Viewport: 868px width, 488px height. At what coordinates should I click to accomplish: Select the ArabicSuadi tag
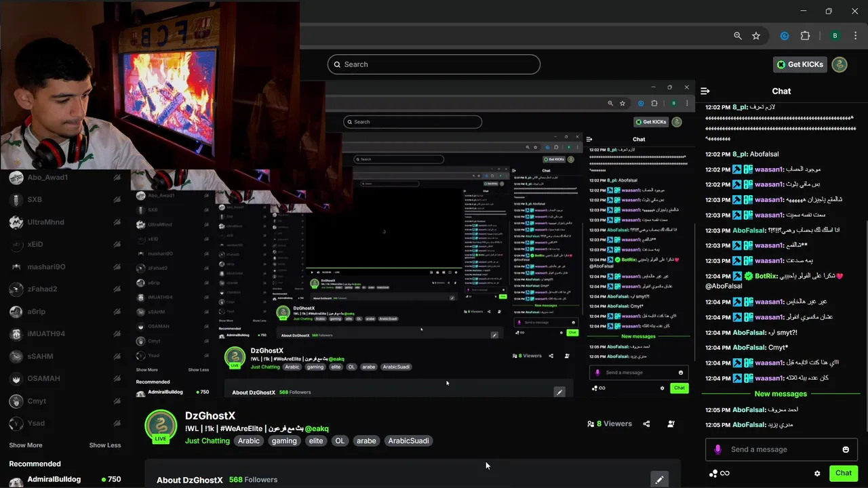408,441
